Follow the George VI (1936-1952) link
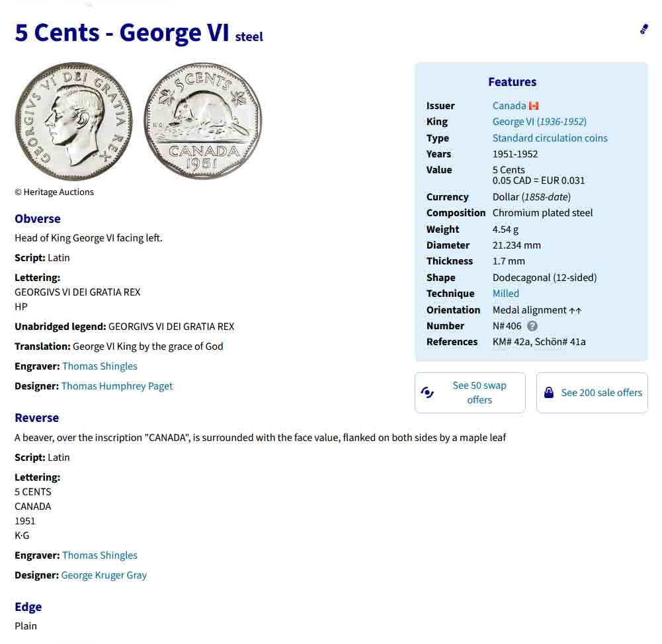662x644 pixels. [539, 122]
